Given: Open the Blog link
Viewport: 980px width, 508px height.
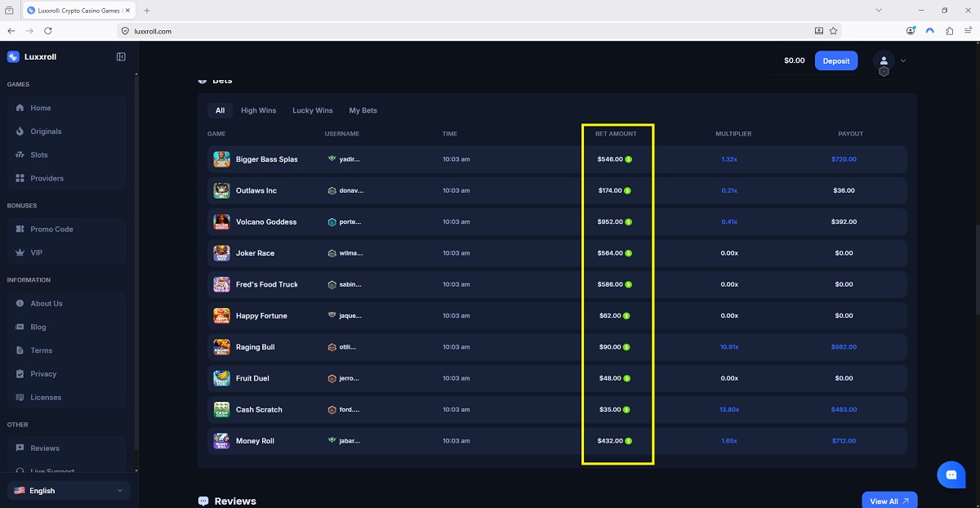Looking at the screenshot, I should point(66,328).
